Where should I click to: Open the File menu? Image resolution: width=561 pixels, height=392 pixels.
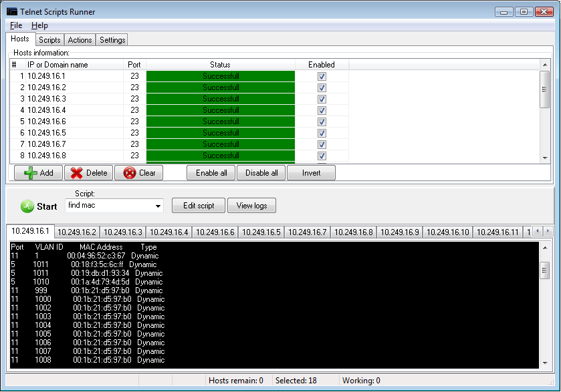coord(15,25)
